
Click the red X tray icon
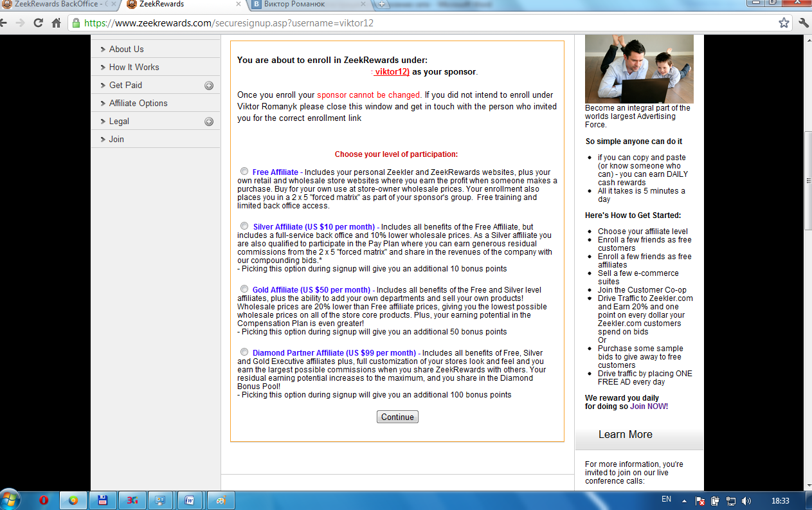click(x=701, y=500)
